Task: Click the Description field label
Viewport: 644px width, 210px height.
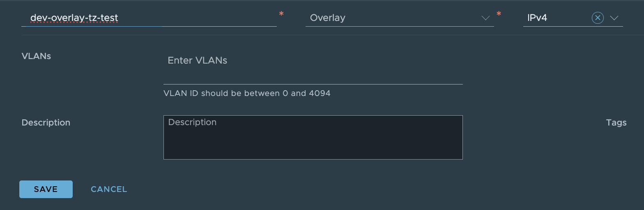Action: (x=46, y=123)
